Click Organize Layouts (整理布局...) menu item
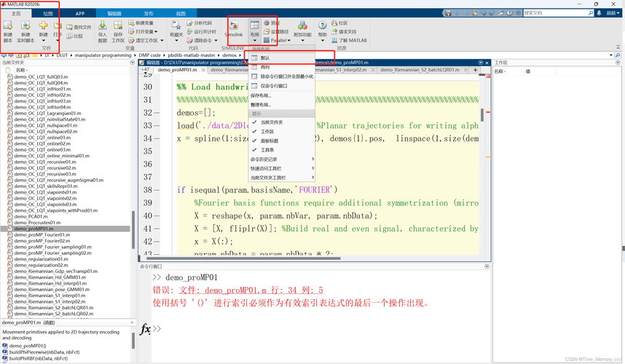This screenshot has height=364, width=625. (282, 105)
